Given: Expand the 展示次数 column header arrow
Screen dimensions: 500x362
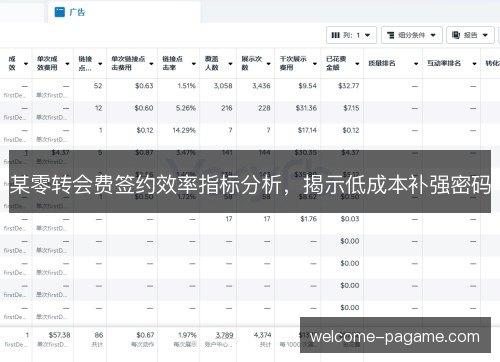Looking at the screenshot, I should 268,63.
